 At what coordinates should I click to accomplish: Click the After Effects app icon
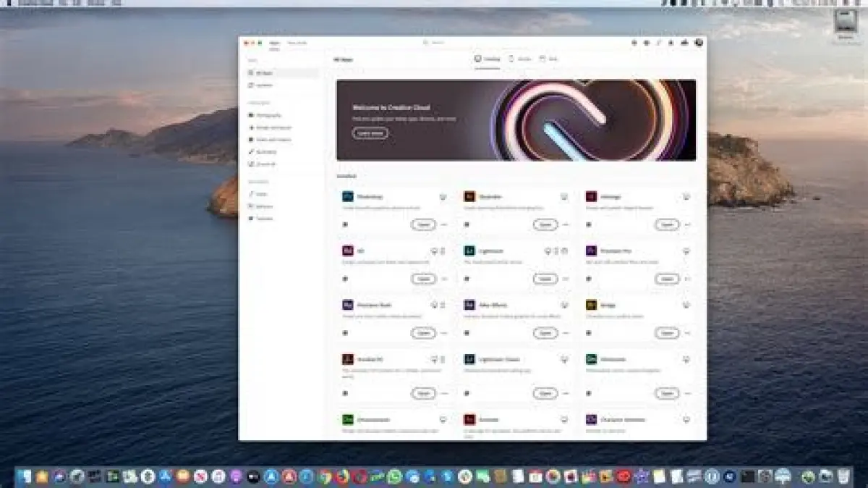coord(469,305)
